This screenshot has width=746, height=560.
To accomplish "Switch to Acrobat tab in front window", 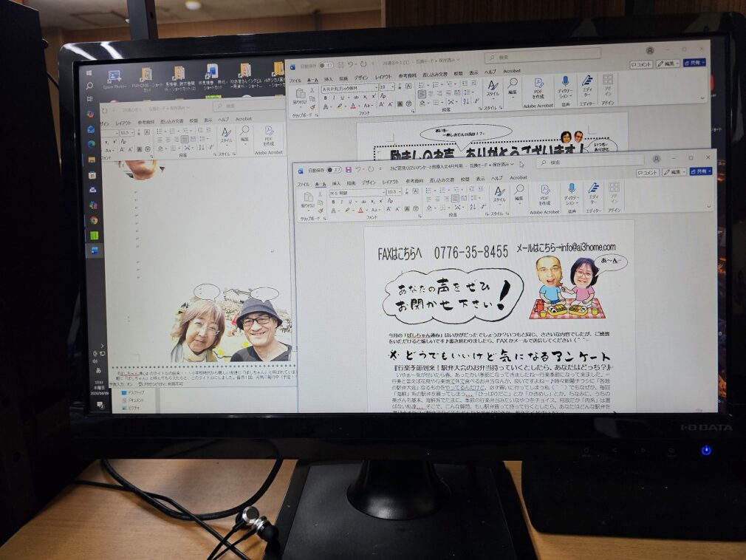I will [x=518, y=177].
